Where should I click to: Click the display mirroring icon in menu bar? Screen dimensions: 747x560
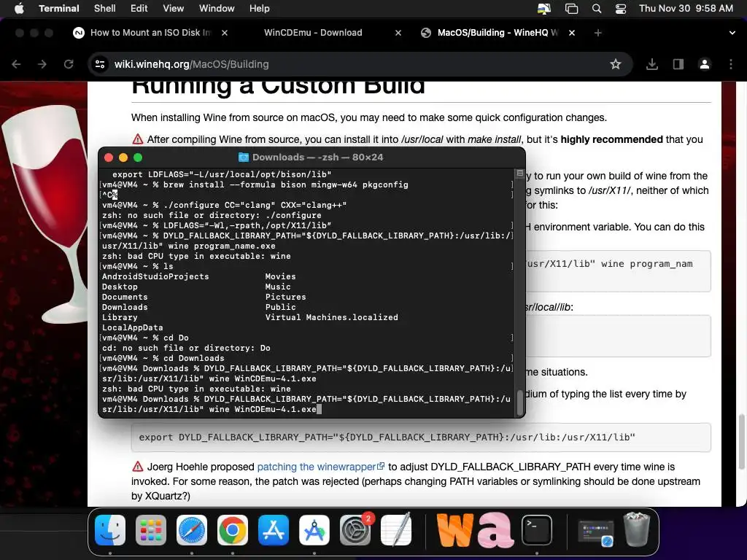click(544, 9)
